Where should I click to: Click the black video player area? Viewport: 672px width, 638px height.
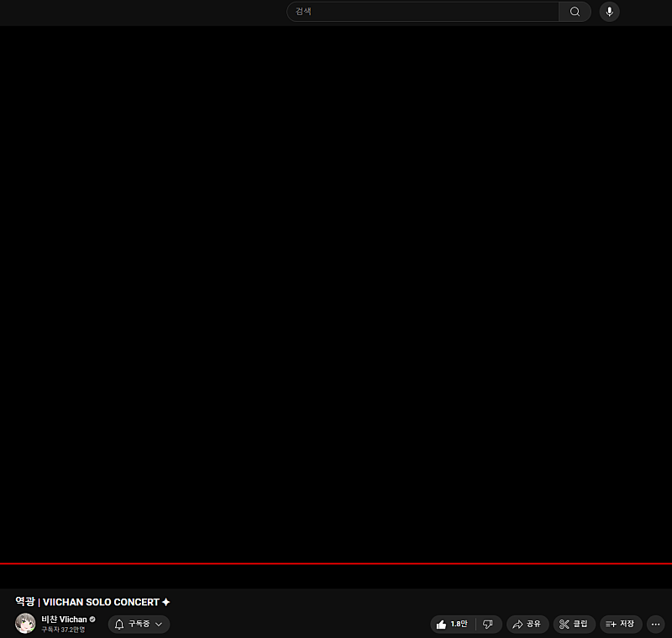pyautogui.click(x=336, y=294)
